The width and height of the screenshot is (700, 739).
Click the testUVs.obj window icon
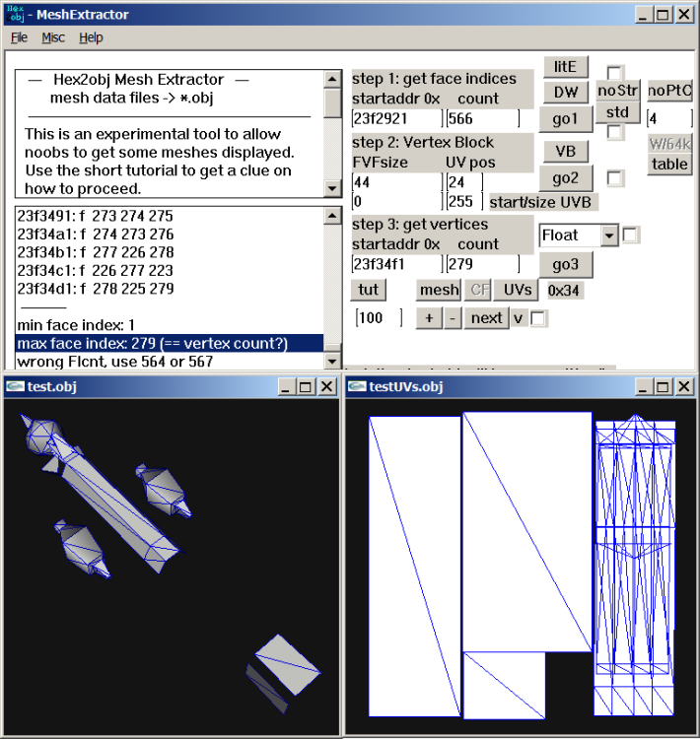[357, 386]
